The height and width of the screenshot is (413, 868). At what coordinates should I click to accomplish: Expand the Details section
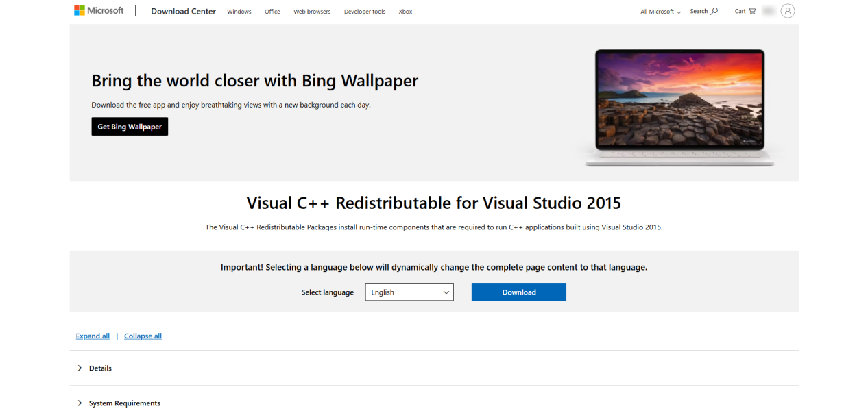(x=100, y=368)
